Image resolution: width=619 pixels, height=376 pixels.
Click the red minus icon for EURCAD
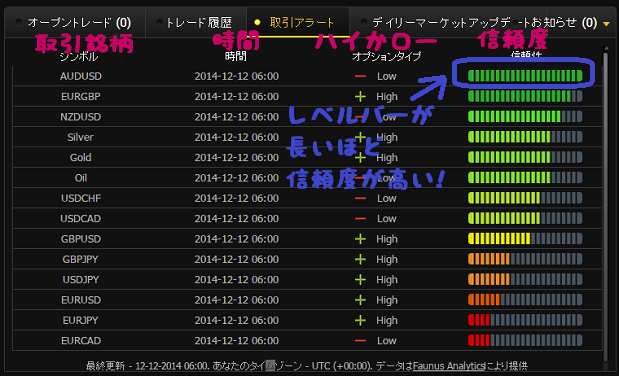click(360, 340)
